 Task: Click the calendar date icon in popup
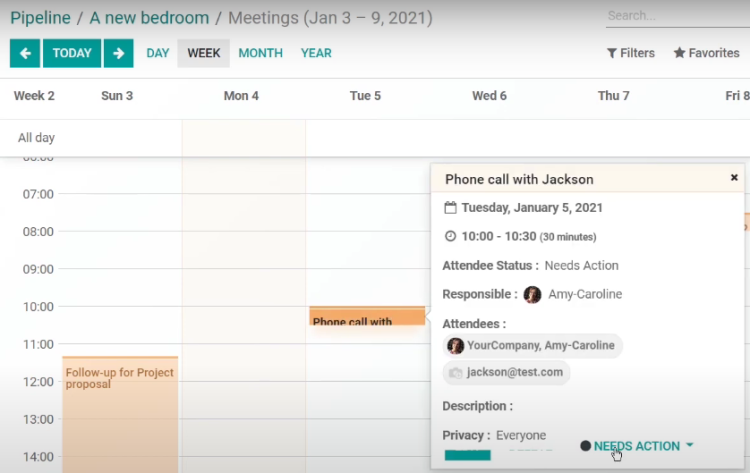tap(450, 208)
